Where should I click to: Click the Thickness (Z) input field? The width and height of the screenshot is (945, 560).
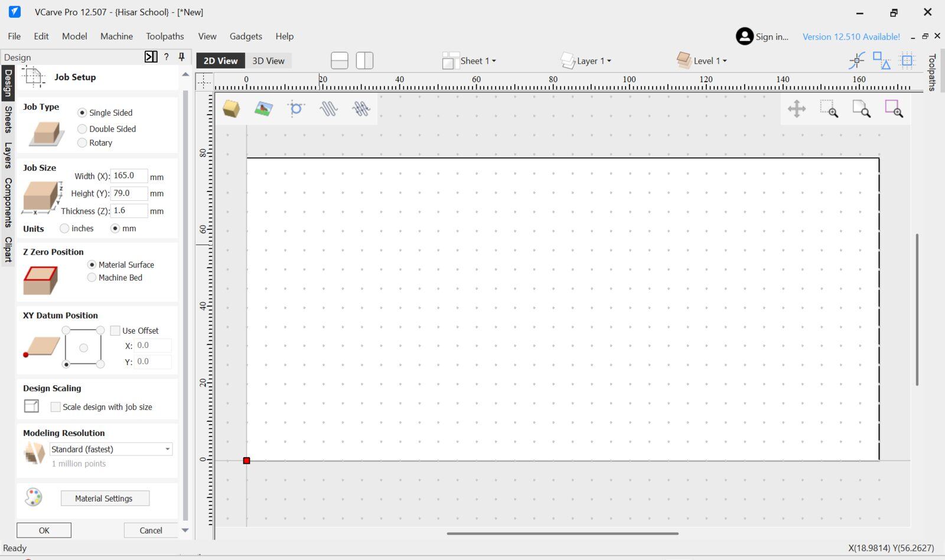[129, 211]
